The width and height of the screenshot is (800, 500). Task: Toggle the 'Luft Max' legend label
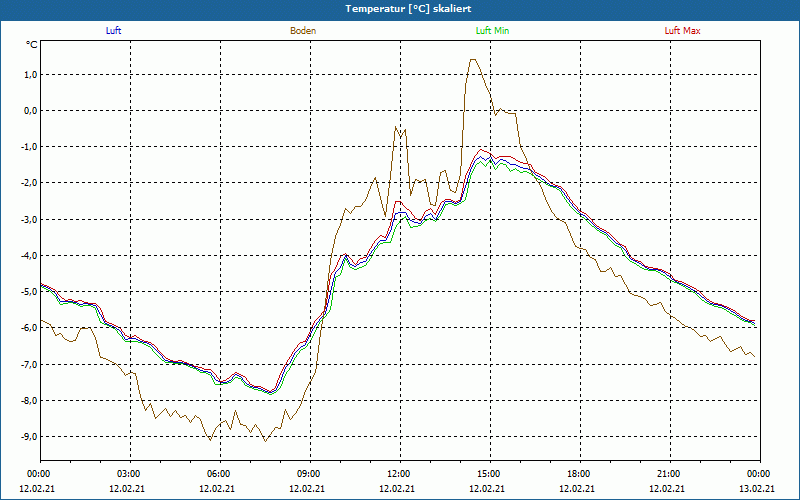coord(683,31)
